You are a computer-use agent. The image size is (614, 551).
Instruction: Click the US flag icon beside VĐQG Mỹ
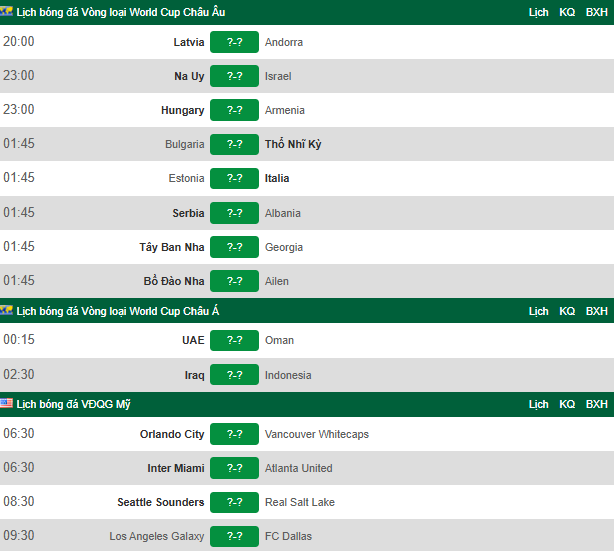point(7,404)
